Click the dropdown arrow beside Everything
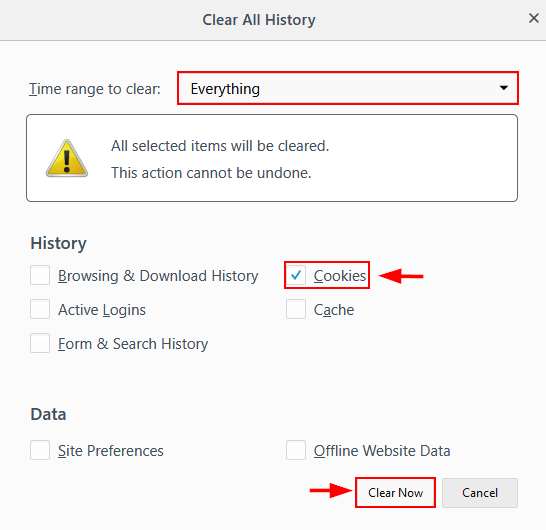546x530 pixels. [504, 88]
